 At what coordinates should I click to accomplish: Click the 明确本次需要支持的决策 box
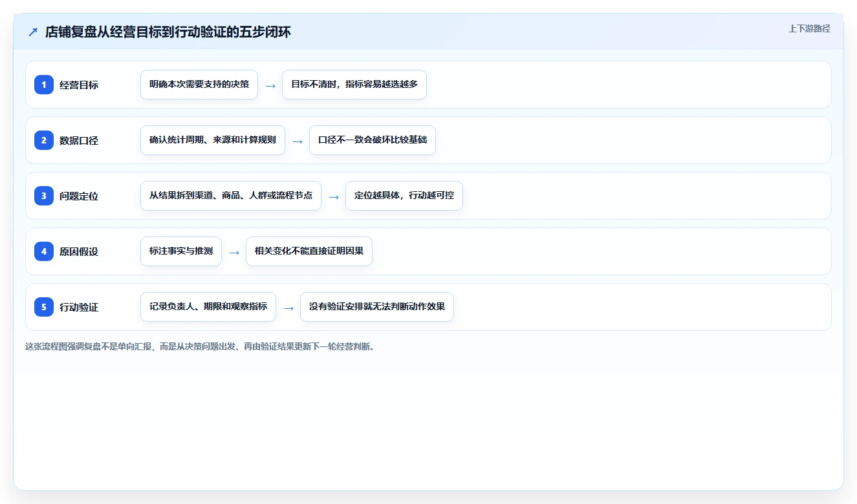tap(199, 85)
